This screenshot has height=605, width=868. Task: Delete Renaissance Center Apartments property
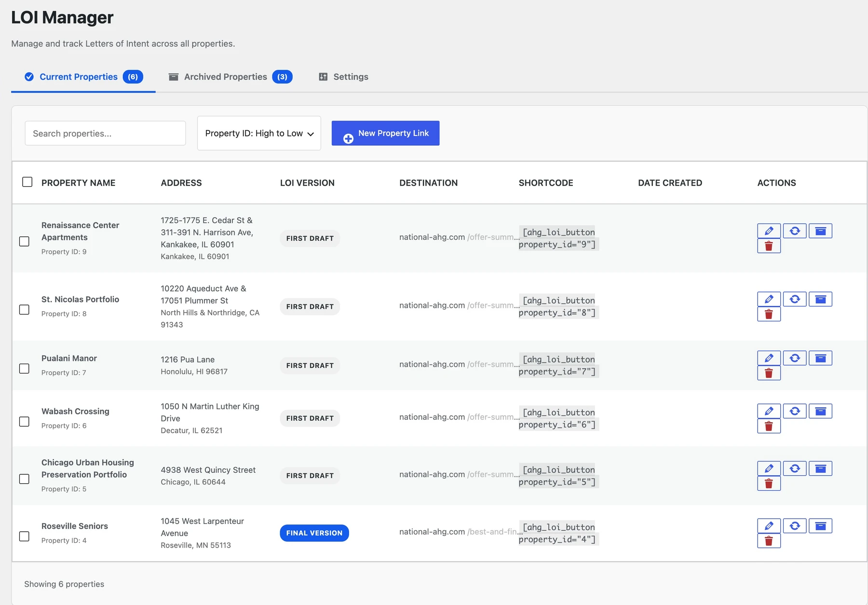point(769,246)
